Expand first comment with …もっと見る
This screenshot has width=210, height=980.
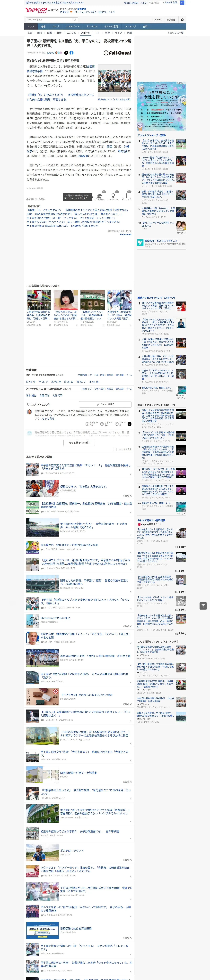(x=47, y=418)
